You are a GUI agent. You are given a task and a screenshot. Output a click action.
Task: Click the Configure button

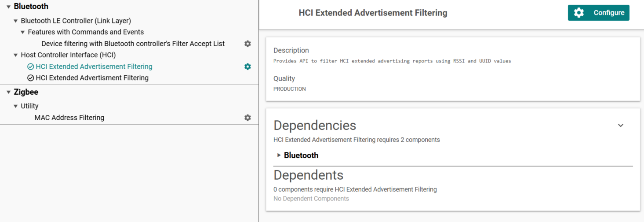pyautogui.click(x=598, y=13)
